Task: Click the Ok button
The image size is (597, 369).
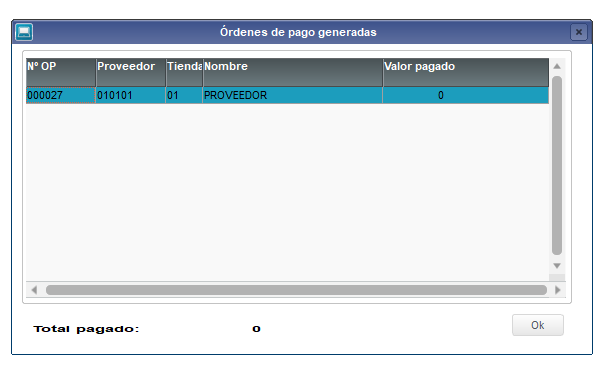Action: tap(537, 325)
